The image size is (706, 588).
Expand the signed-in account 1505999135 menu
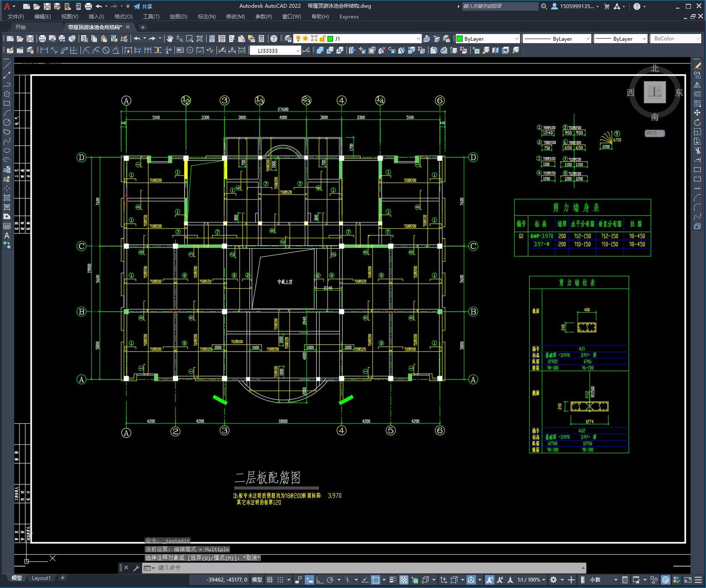pyautogui.click(x=575, y=6)
